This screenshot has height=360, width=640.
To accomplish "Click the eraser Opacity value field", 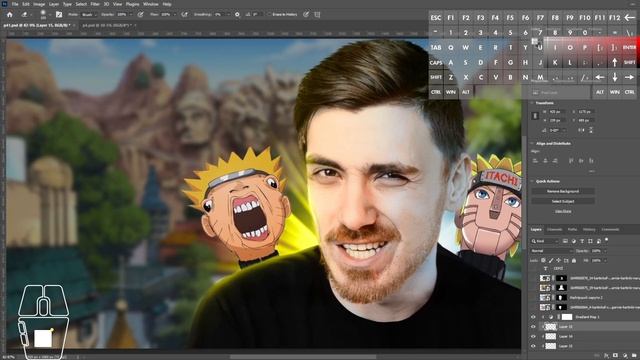I will click(122, 14).
